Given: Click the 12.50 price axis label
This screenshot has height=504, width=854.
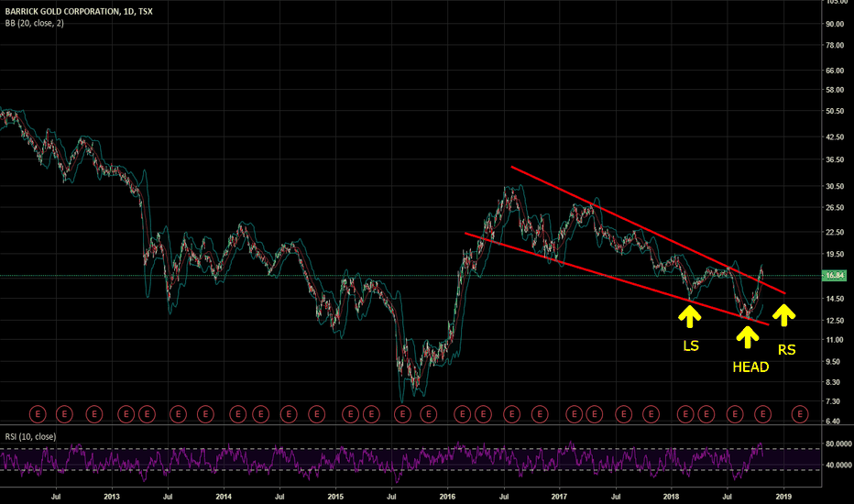Looking at the screenshot, I should 835,321.
